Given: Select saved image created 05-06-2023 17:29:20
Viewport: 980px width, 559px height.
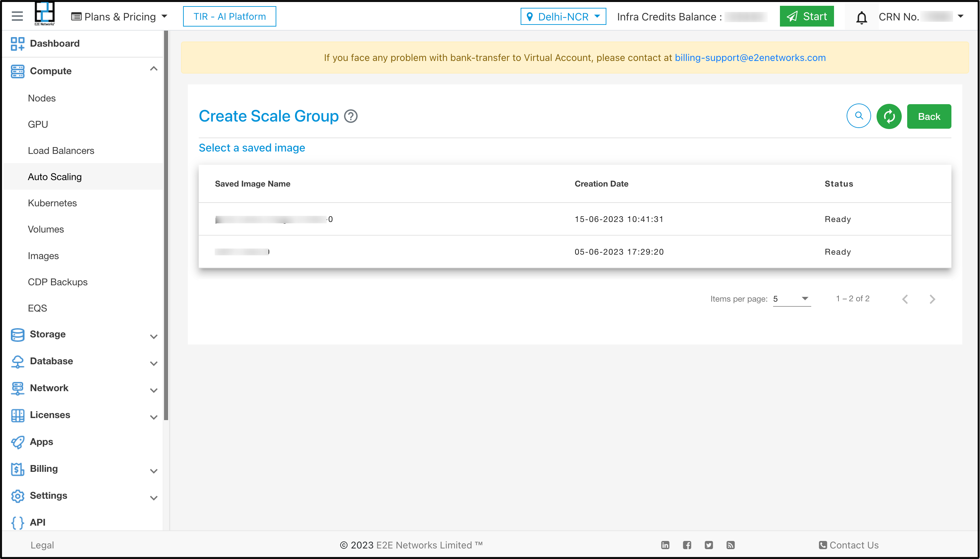Looking at the screenshot, I should pos(575,252).
